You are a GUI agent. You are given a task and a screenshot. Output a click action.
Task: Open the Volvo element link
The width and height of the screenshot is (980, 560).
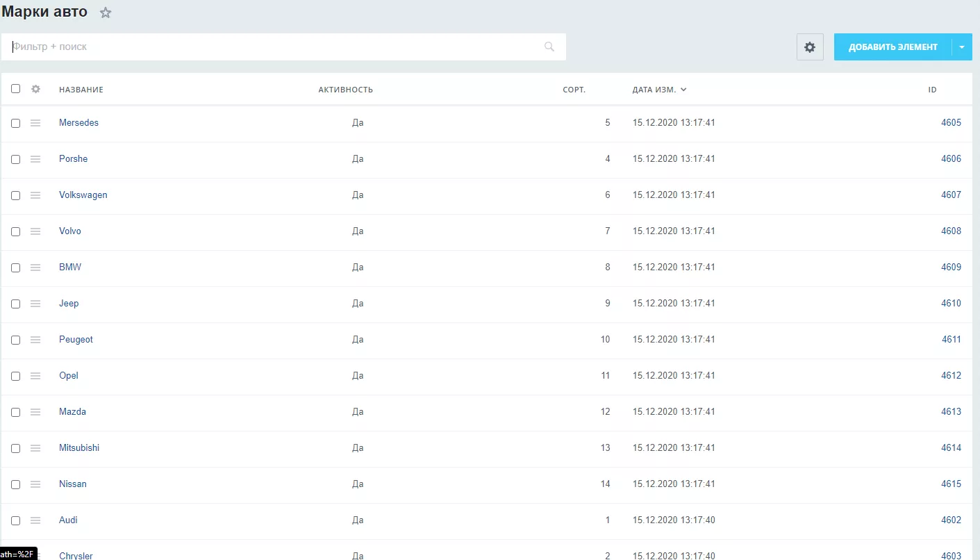tap(70, 231)
